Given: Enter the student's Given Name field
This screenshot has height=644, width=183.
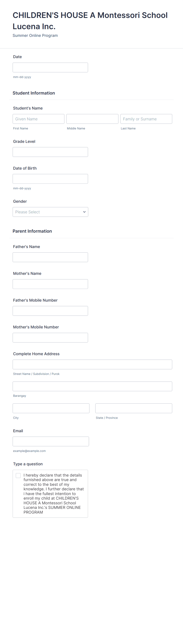Looking at the screenshot, I should [x=38, y=119].
